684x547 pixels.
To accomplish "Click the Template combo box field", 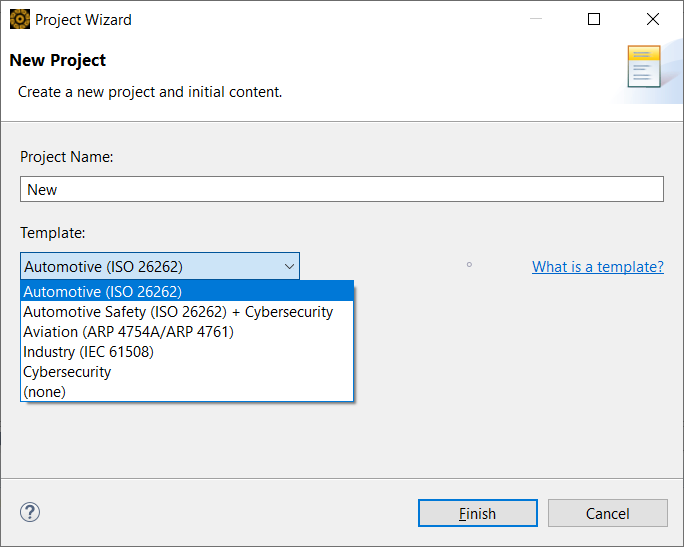I will 150,266.
